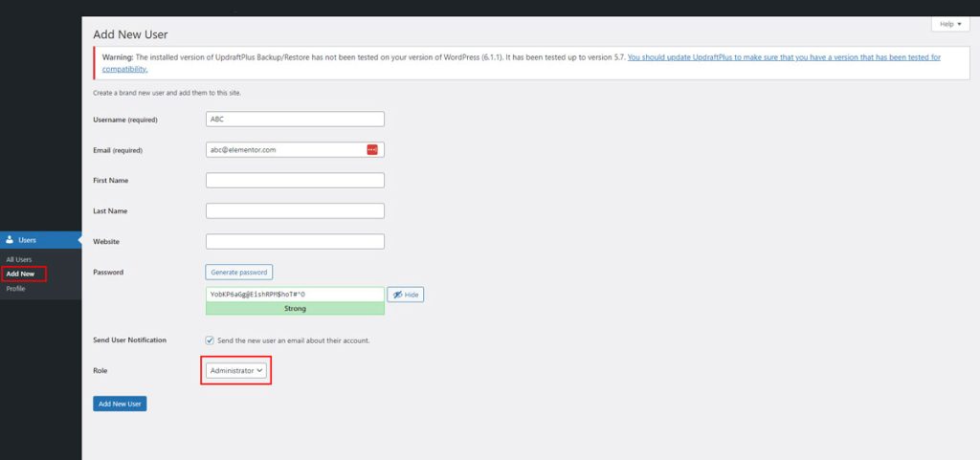Click the Username (required) label
Viewport: 980px width, 460px height.
coord(125,120)
